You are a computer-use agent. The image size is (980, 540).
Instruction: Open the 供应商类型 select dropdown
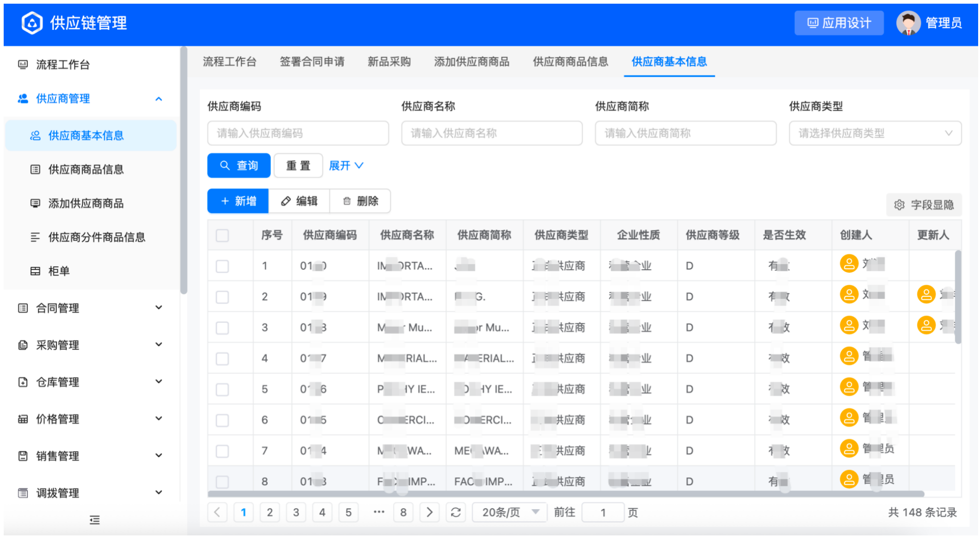pyautogui.click(x=875, y=133)
